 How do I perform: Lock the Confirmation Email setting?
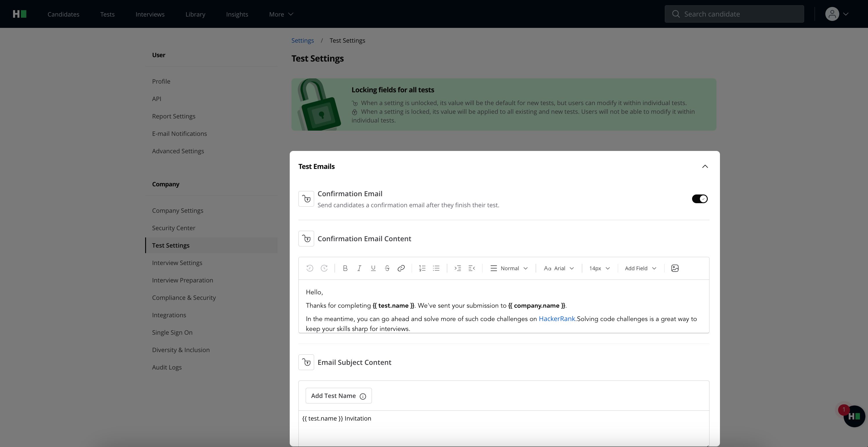coord(306,199)
